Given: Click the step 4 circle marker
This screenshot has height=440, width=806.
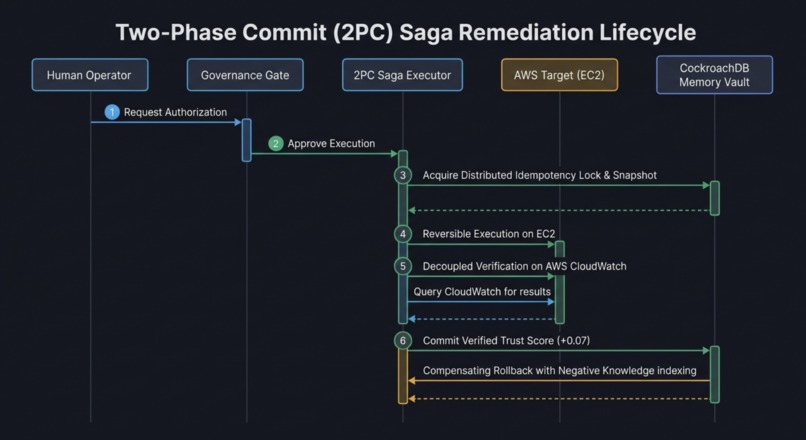Looking at the screenshot, I should [403, 234].
